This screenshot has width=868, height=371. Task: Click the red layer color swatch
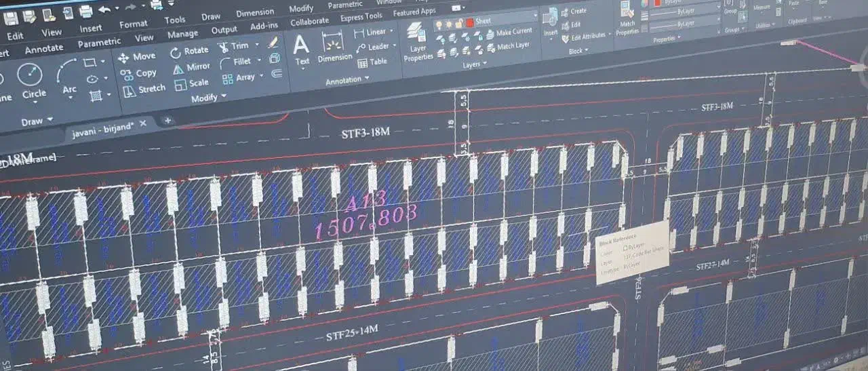pyautogui.click(x=469, y=22)
